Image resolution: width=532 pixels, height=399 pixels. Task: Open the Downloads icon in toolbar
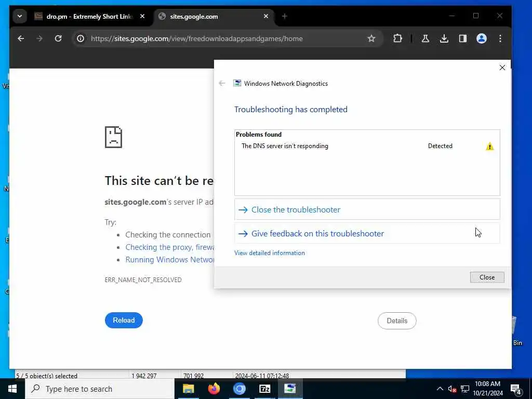[x=444, y=38]
